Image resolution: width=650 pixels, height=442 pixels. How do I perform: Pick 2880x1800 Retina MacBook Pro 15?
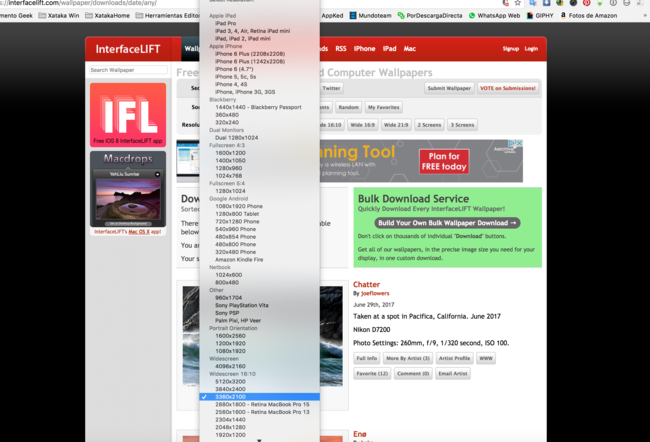click(260, 404)
